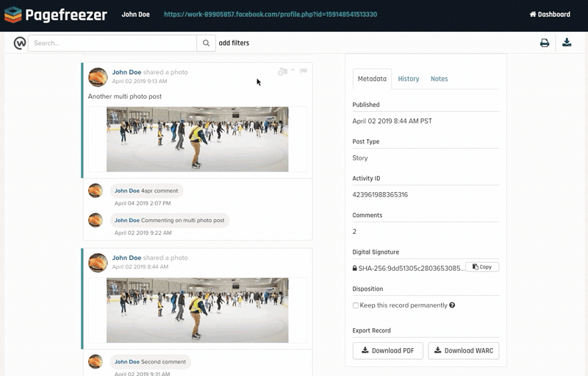Viewport: 588px width, 376px height.
Task: Collapse the 9:13 AM post with caret
Action: (x=293, y=70)
